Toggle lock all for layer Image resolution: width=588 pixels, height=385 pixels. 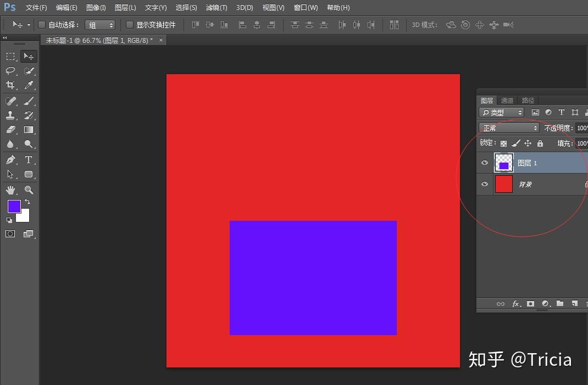pyautogui.click(x=540, y=143)
